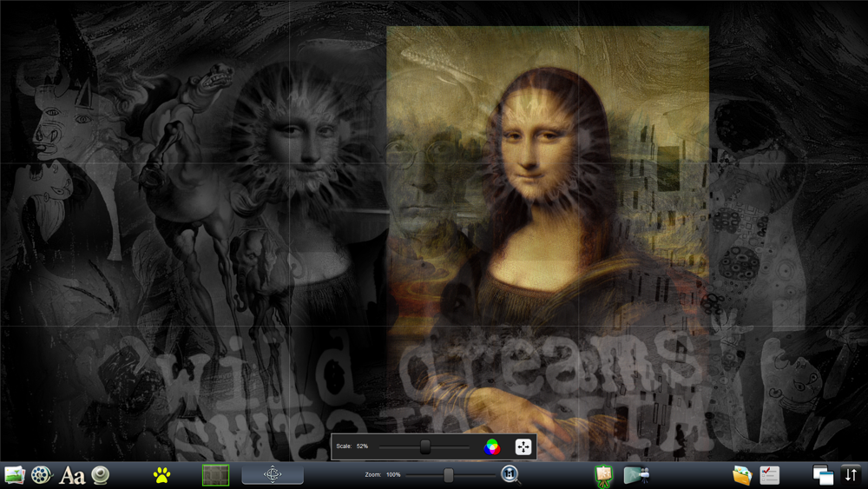Screen dimensions: 868x489
Task: Click the move/pan crosshair button
Action: (x=273, y=474)
